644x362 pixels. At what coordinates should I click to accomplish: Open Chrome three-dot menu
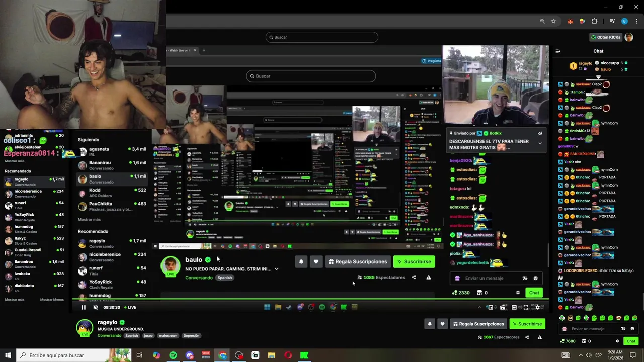click(x=636, y=21)
